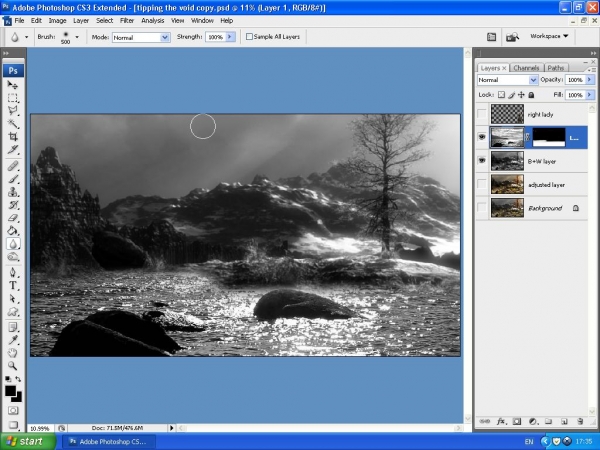The height and width of the screenshot is (450, 600).
Task: Click the Create new group folder icon
Action: point(548,421)
